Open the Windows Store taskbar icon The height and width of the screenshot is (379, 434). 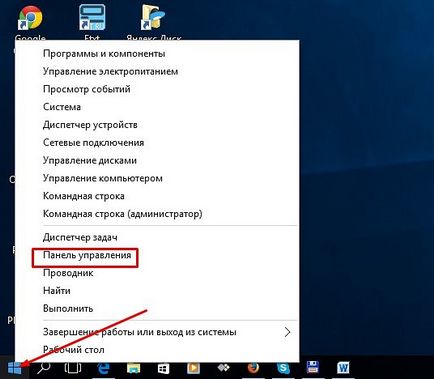(x=163, y=369)
